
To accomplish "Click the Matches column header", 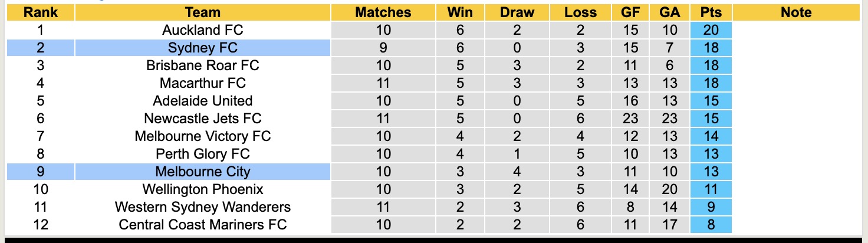I will tap(383, 12).
